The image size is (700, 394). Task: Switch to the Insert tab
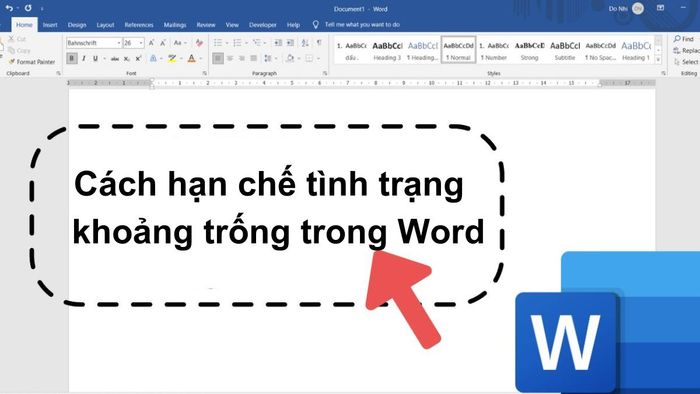(x=50, y=25)
